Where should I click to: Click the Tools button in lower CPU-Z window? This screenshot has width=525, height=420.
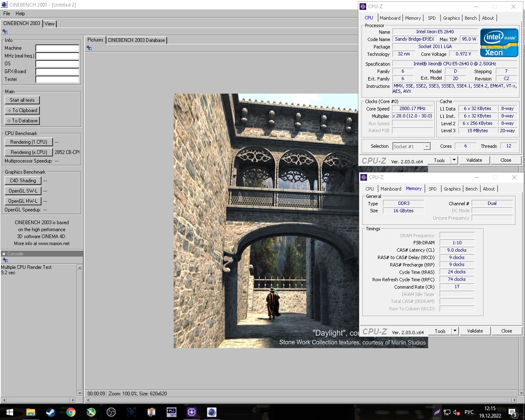coord(440,331)
